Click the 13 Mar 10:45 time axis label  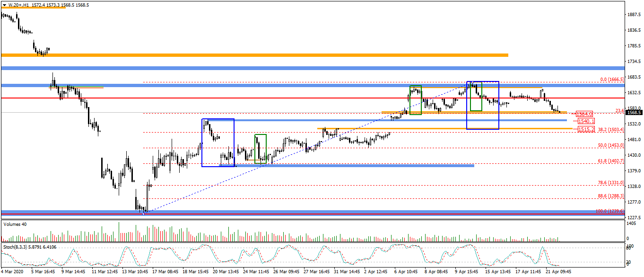(x=135, y=272)
